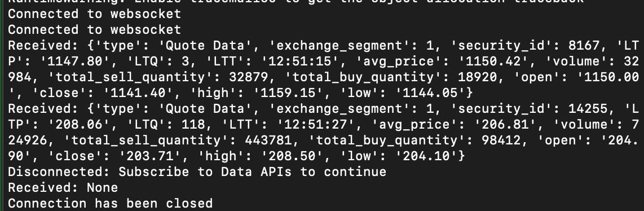644x211 pixels.
Task: Click the 'Received: None' line
Action: pos(63,188)
